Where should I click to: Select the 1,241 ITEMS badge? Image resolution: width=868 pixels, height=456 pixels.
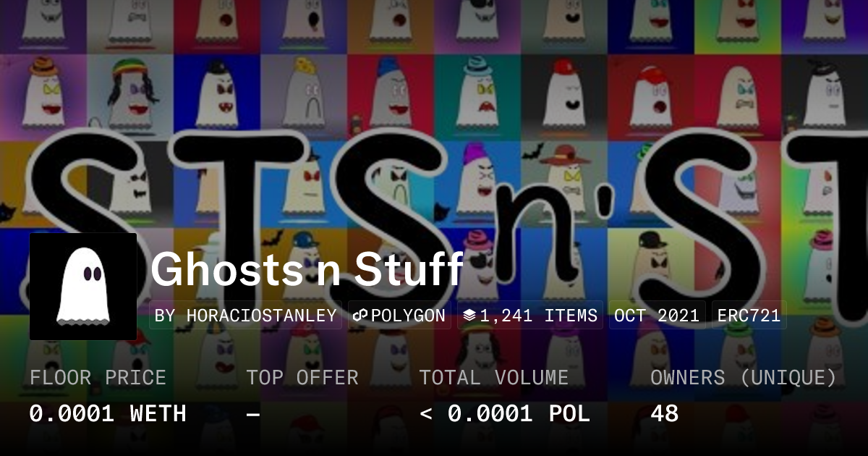coord(530,316)
